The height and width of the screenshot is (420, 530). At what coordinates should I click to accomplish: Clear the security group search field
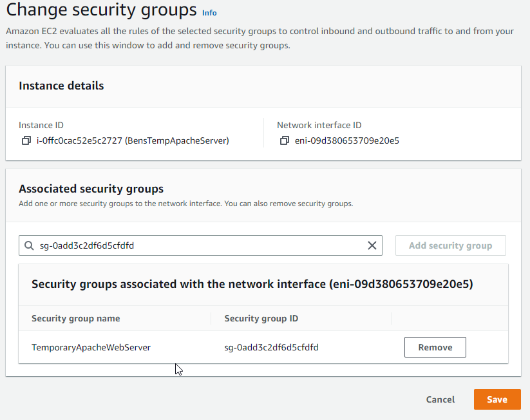pyautogui.click(x=372, y=245)
